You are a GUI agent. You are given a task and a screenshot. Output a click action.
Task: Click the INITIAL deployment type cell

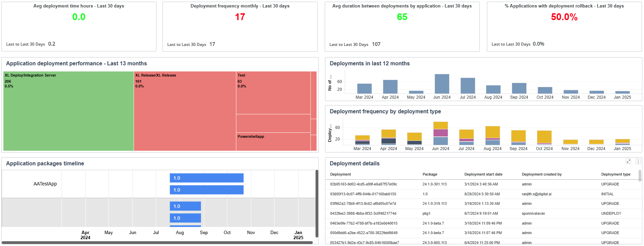607,194
